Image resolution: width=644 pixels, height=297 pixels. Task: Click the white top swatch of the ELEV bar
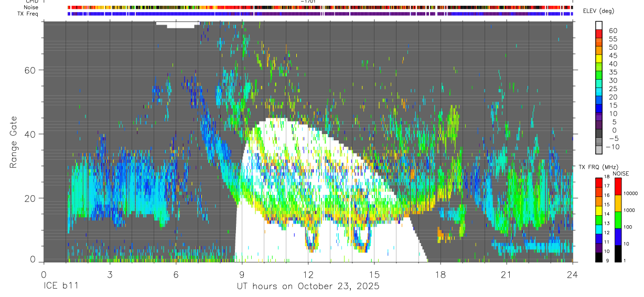tap(598, 25)
